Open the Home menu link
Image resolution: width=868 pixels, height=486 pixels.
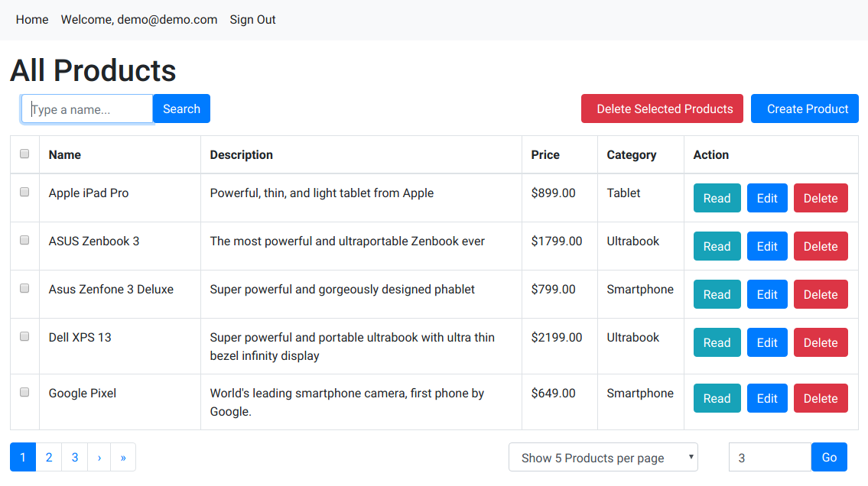[x=32, y=20]
